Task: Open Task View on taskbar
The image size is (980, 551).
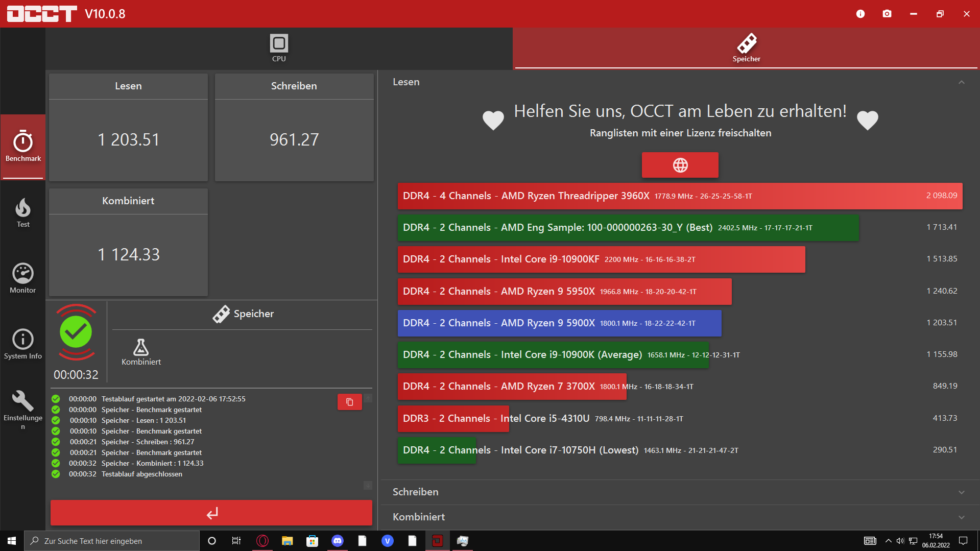Action: 236,541
